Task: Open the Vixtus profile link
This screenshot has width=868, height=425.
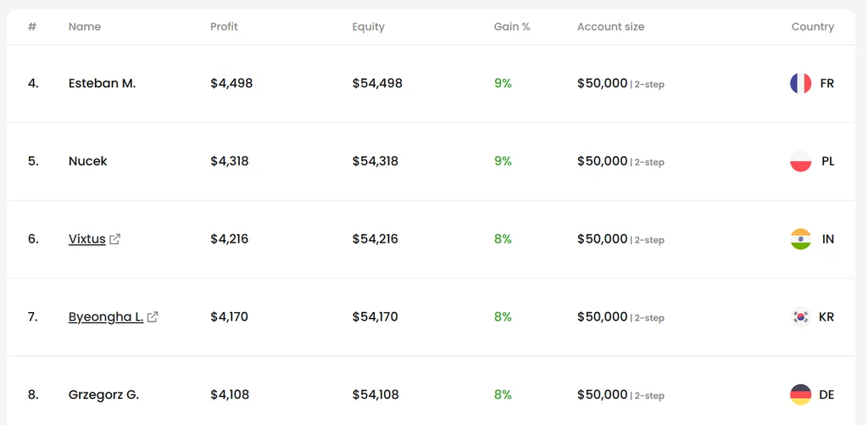Action: coord(87,239)
